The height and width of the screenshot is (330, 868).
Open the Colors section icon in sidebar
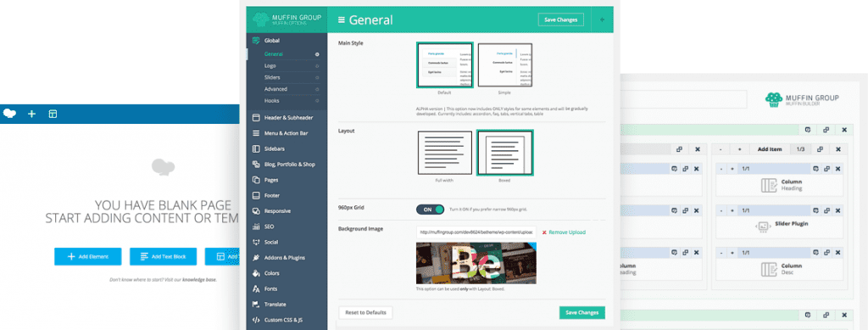click(256, 273)
